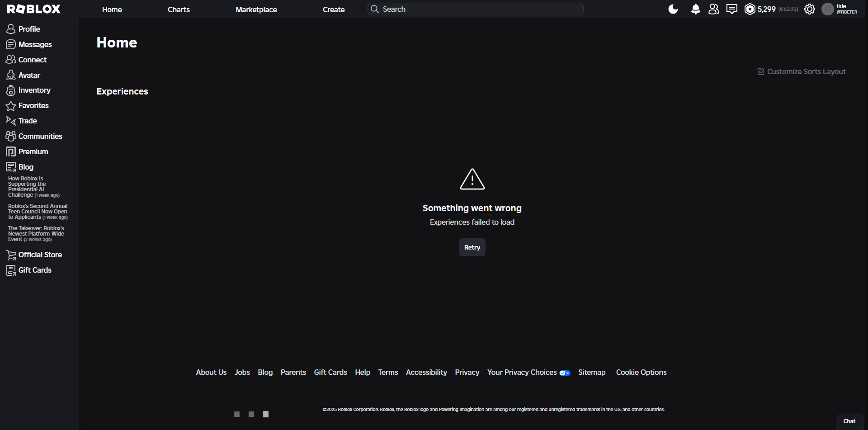Toggle Your Privacy Choices switch
This screenshot has width=868, height=430.
click(x=565, y=373)
